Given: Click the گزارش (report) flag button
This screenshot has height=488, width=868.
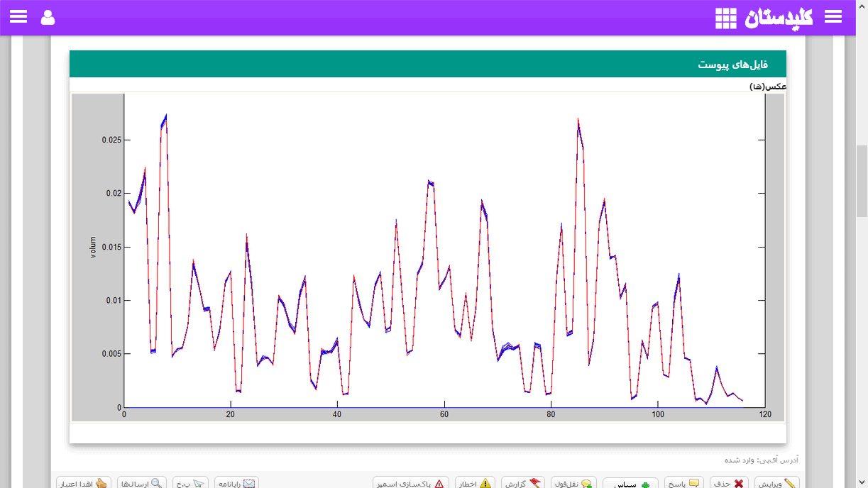Looking at the screenshot, I should pos(523,483).
